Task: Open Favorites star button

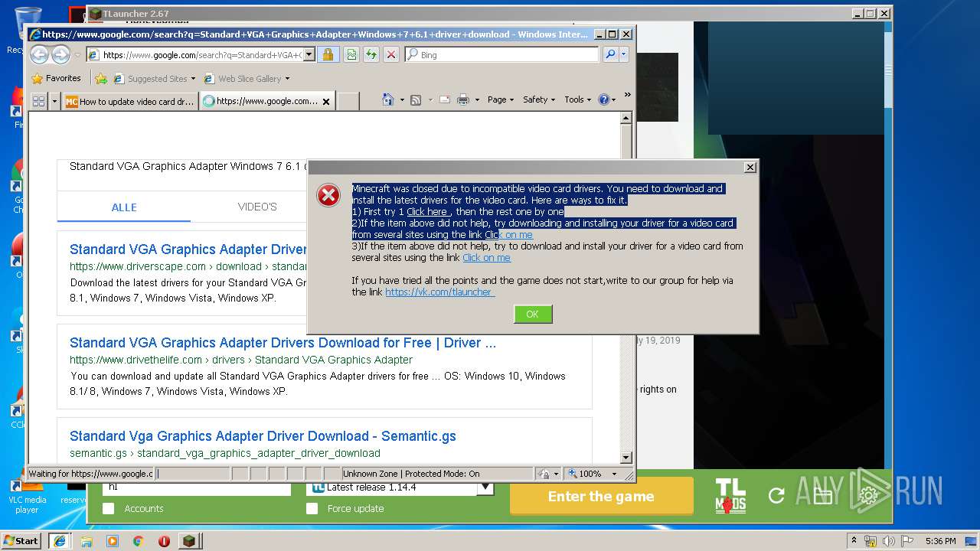Action: [56, 78]
